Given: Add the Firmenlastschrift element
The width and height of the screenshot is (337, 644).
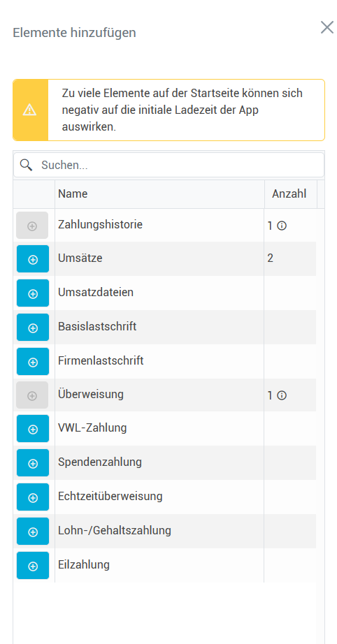Looking at the screenshot, I should coord(33,361).
